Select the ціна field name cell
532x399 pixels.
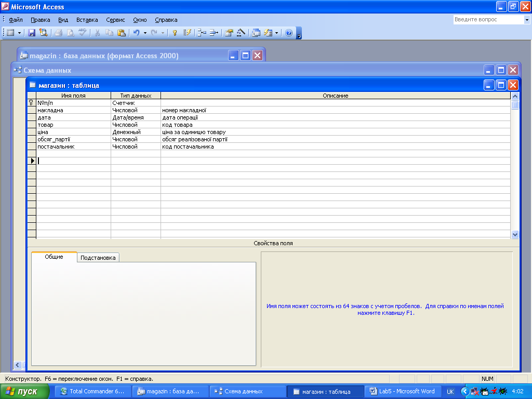click(73, 132)
